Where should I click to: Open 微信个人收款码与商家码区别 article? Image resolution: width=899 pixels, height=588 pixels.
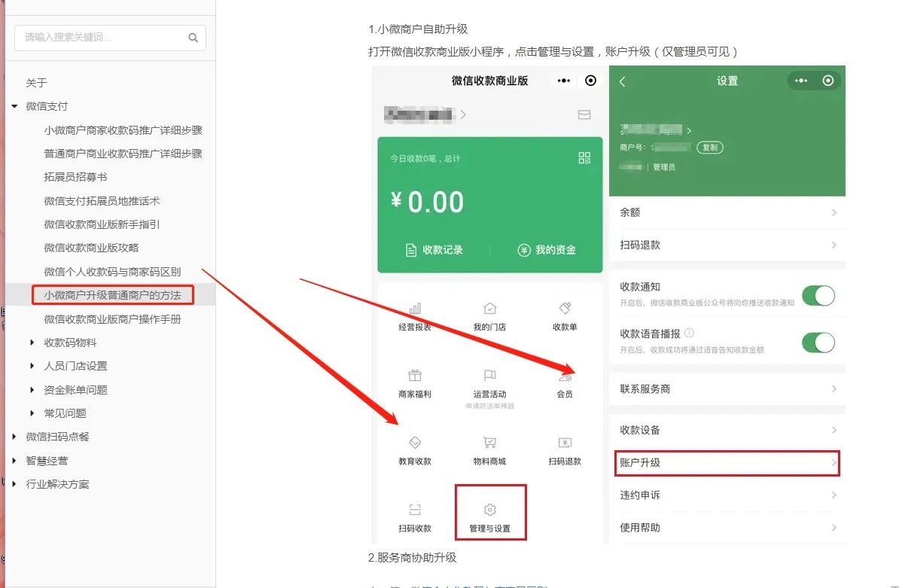click(112, 272)
